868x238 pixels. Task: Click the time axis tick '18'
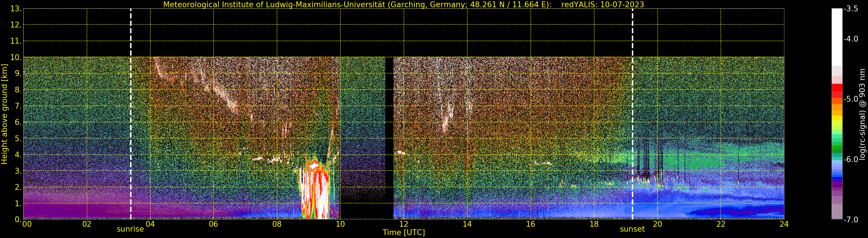coord(594,224)
